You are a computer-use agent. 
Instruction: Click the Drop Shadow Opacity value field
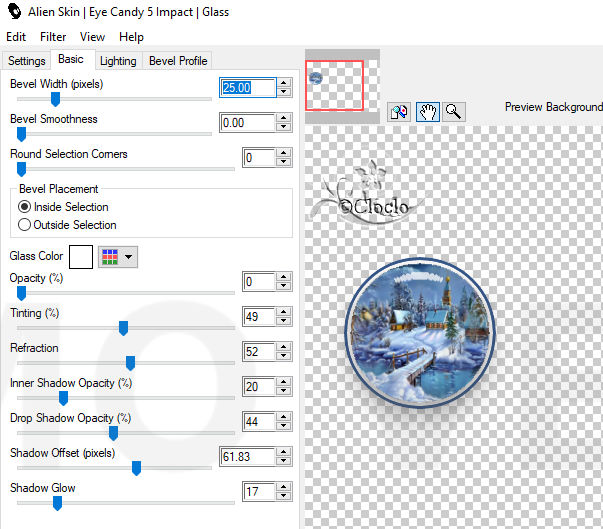pyautogui.click(x=259, y=421)
